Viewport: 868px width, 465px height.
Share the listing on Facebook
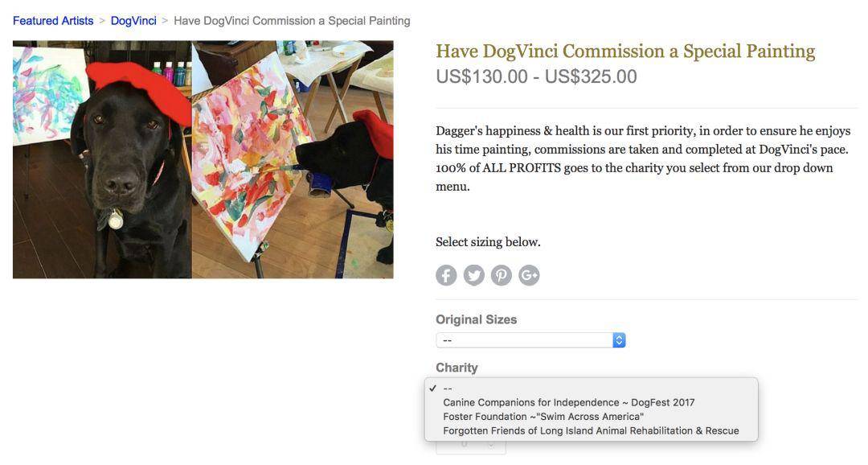(446, 275)
